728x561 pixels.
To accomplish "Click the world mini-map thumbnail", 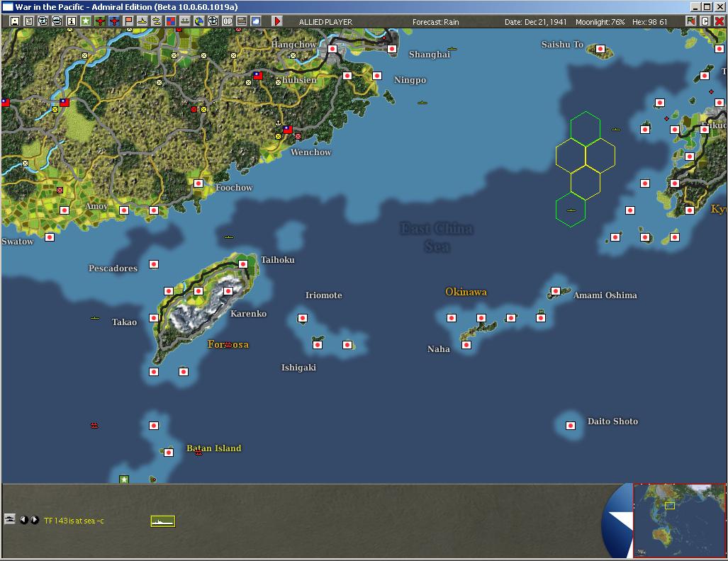I will [679, 521].
